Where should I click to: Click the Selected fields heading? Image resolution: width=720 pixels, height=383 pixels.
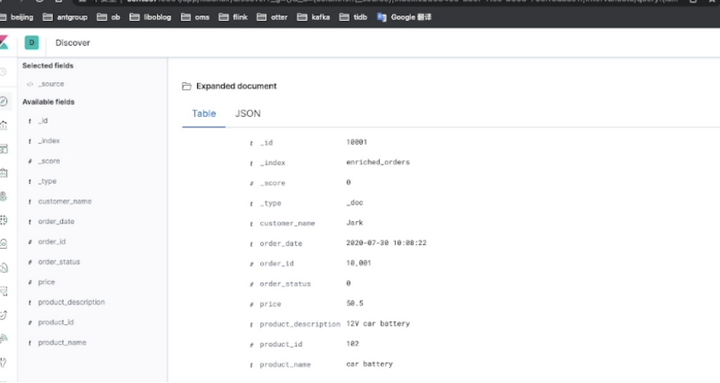point(48,66)
